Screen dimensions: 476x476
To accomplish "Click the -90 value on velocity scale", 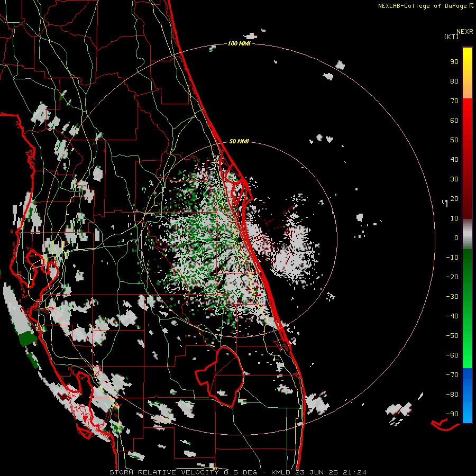I will tap(452, 414).
